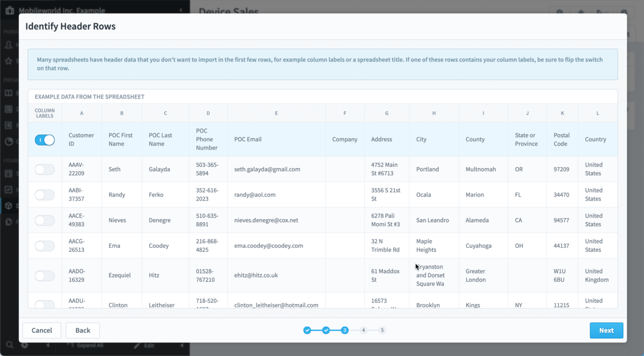Viewport: 644px width, 356px height.
Task: Turn on the toggle for the AACG-26513 row
Action: click(45, 246)
